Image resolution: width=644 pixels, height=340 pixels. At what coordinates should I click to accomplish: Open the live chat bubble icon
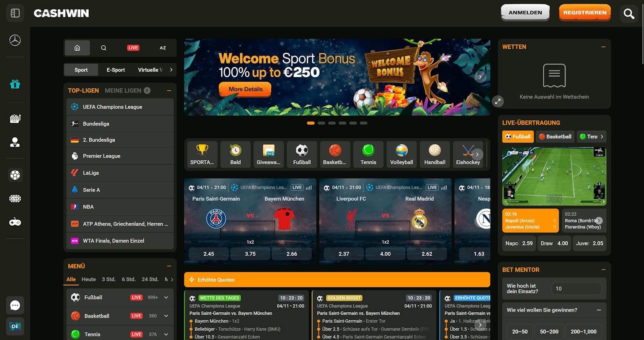pyautogui.click(x=15, y=305)
